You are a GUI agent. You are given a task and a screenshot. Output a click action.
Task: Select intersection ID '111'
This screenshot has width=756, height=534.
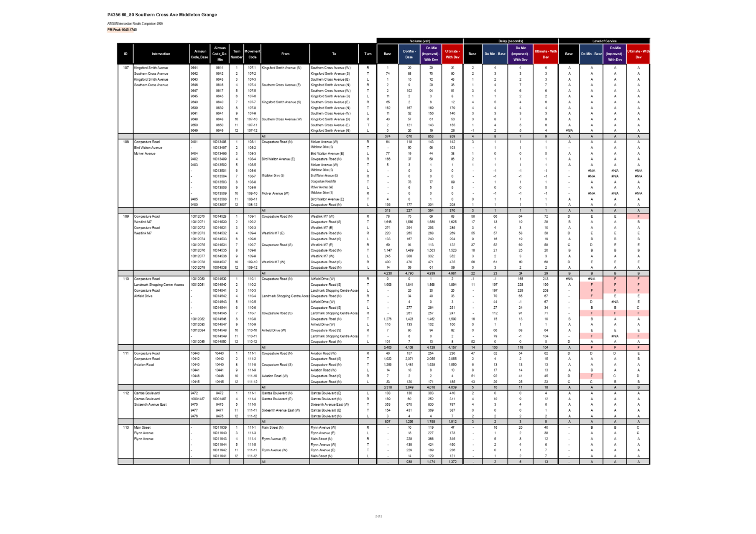[x=125, y=353]
